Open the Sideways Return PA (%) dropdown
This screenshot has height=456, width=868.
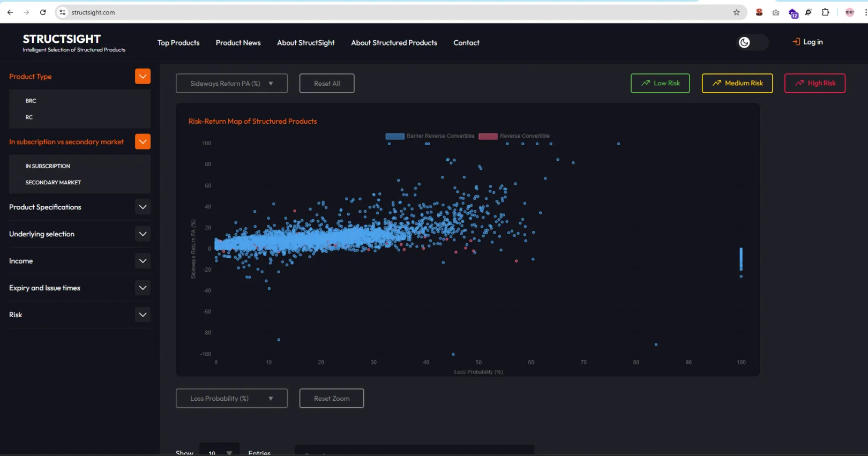[x=231, y=84]
